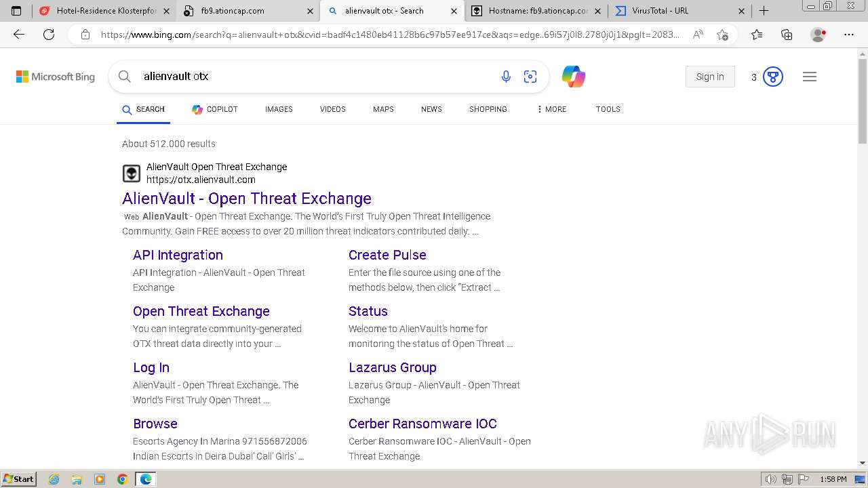The height and width of the screenshot is (488, 868).
Task: Click the volume speaker tray icon
Action: coord(771,479)
